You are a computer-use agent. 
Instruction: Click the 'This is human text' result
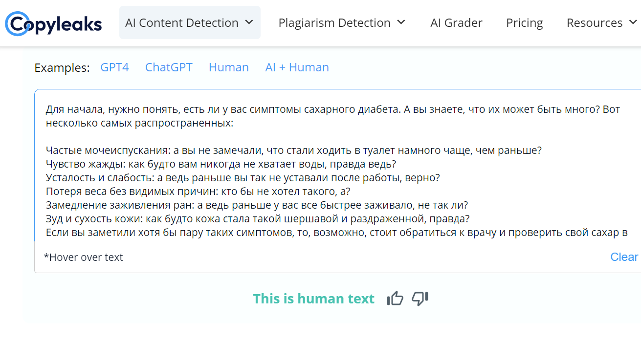[313, 299]
